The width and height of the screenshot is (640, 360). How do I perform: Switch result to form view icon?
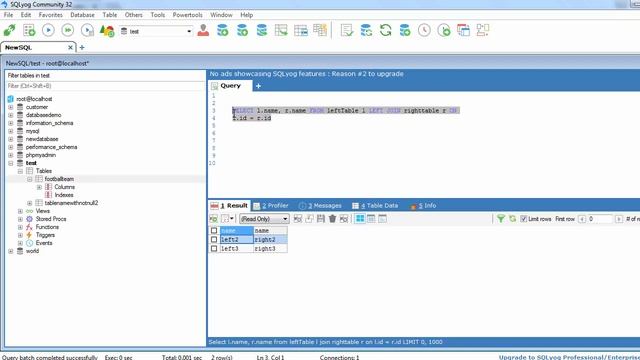[x=371, y=219]
